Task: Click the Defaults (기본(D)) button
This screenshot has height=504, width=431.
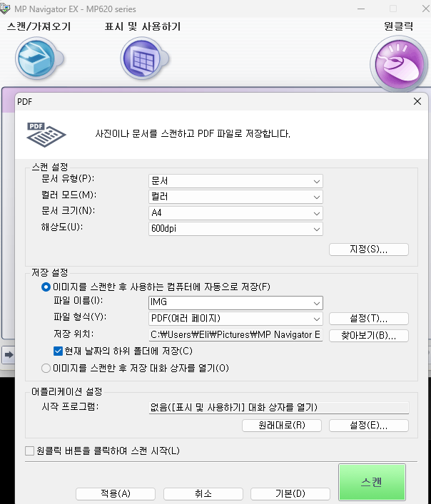Action: [x=290, y=493]
